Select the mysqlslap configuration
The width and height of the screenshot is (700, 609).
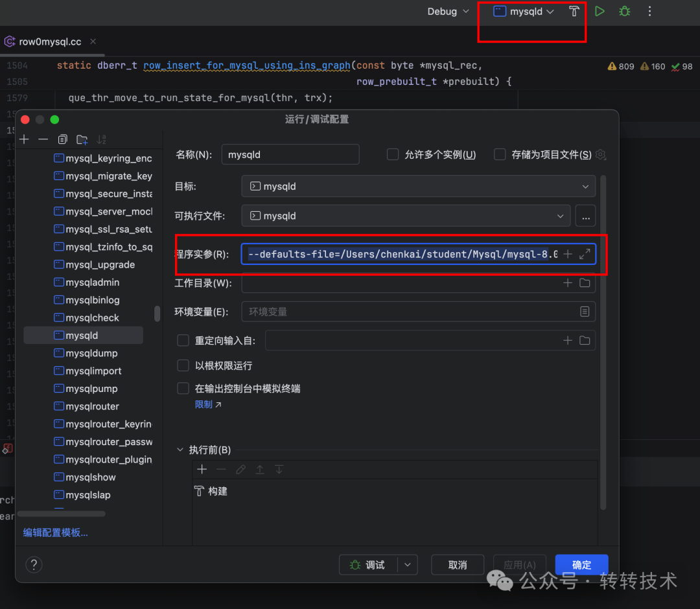point(88,495)
